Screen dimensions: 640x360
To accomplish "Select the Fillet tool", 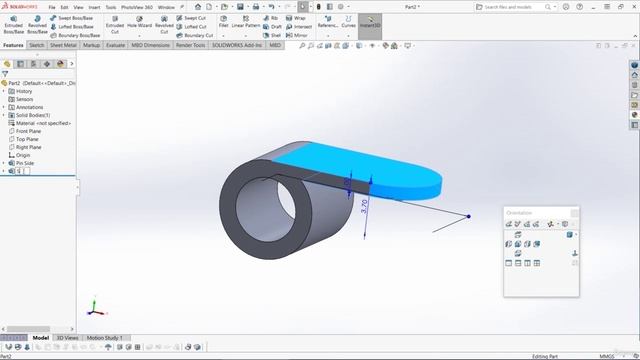I will coord(223,22).
